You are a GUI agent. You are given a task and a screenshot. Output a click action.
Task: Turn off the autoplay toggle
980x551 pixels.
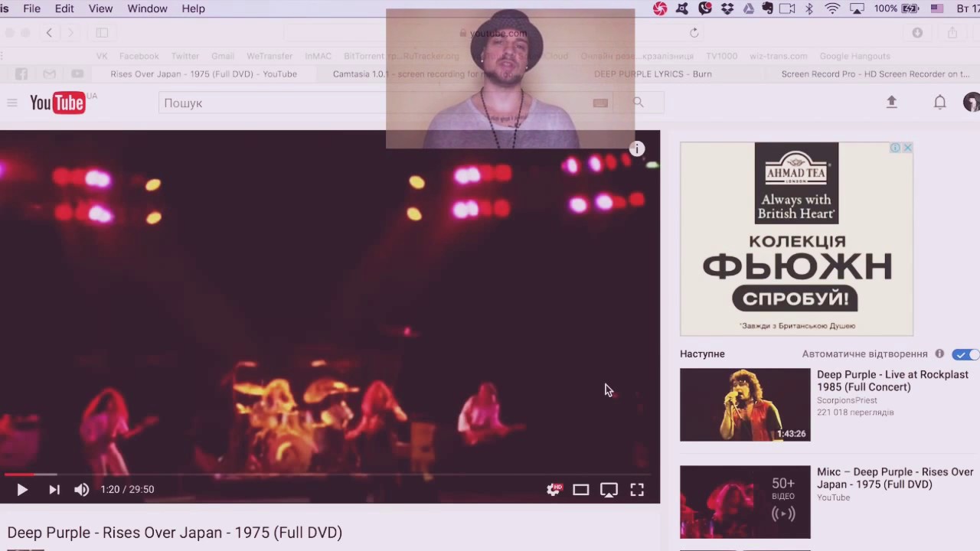coord(965,354)
